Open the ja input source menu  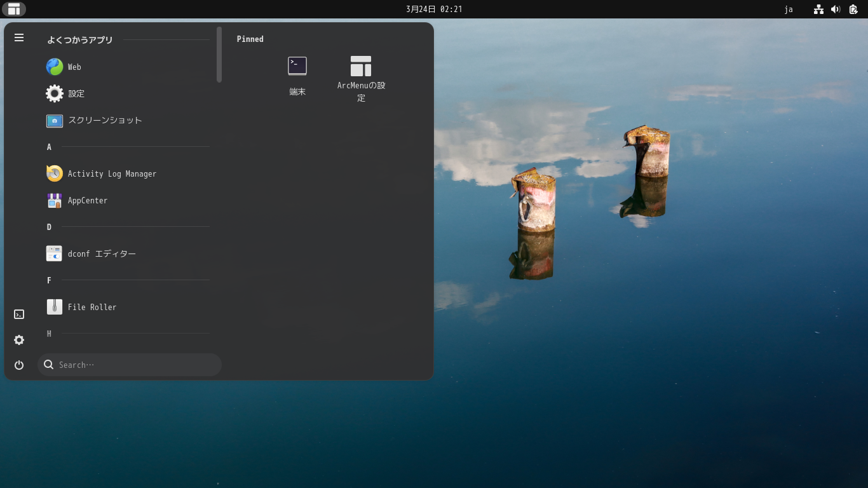pos(789,9)
